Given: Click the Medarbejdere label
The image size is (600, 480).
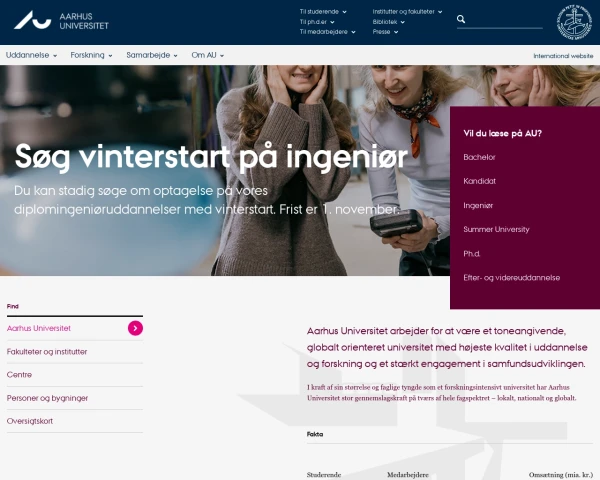Looking at the screenshot, I should 408,475.
